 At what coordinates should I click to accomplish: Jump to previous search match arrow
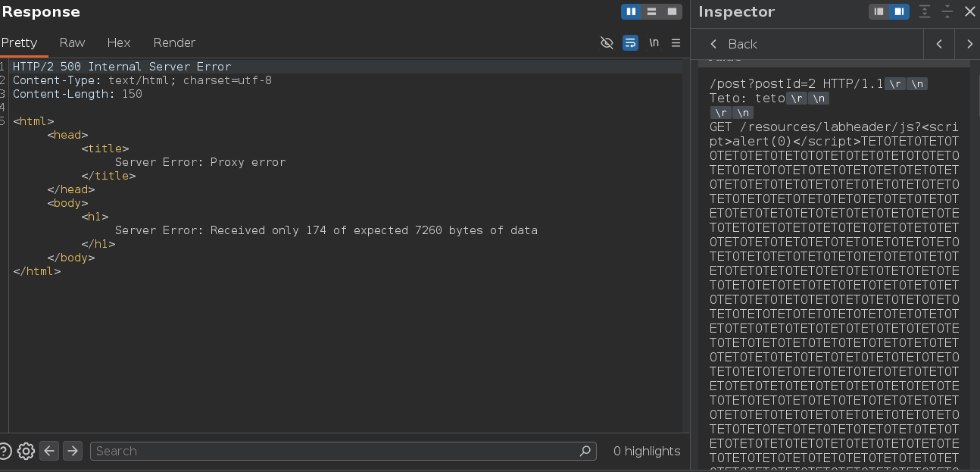pos(49,451)
